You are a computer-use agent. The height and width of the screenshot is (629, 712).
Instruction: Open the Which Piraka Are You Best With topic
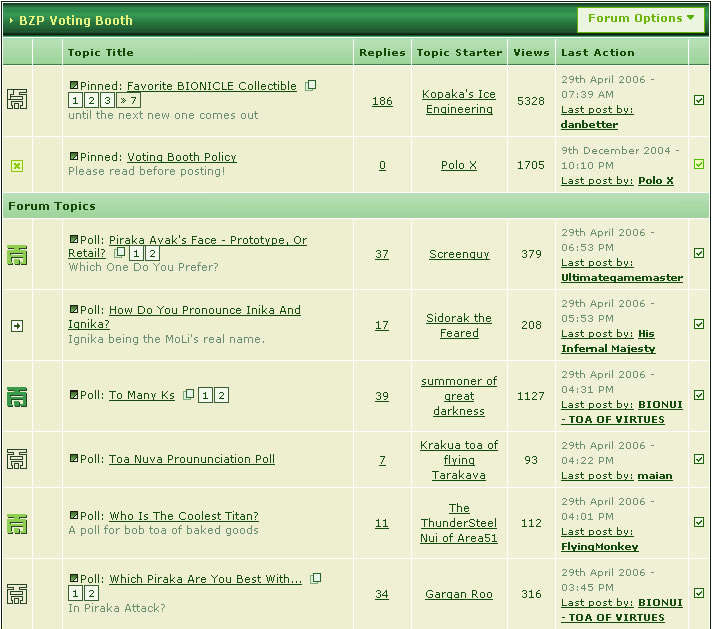point(206,579)
